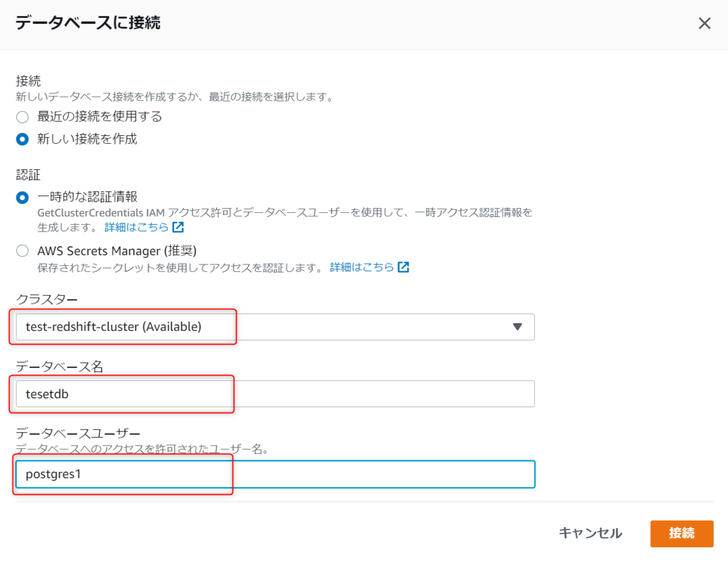Image resolution: width=728 pixels, height=564 pixels.
Task: Select the create new connection radio option
Action: (x=22, y=139)
